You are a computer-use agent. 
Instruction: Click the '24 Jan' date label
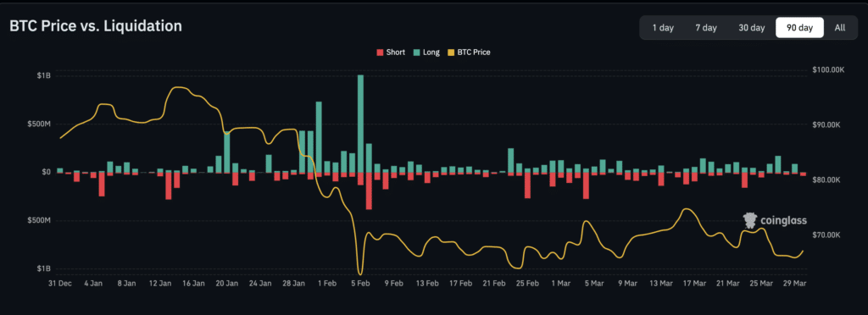click(x=260, y=283)
